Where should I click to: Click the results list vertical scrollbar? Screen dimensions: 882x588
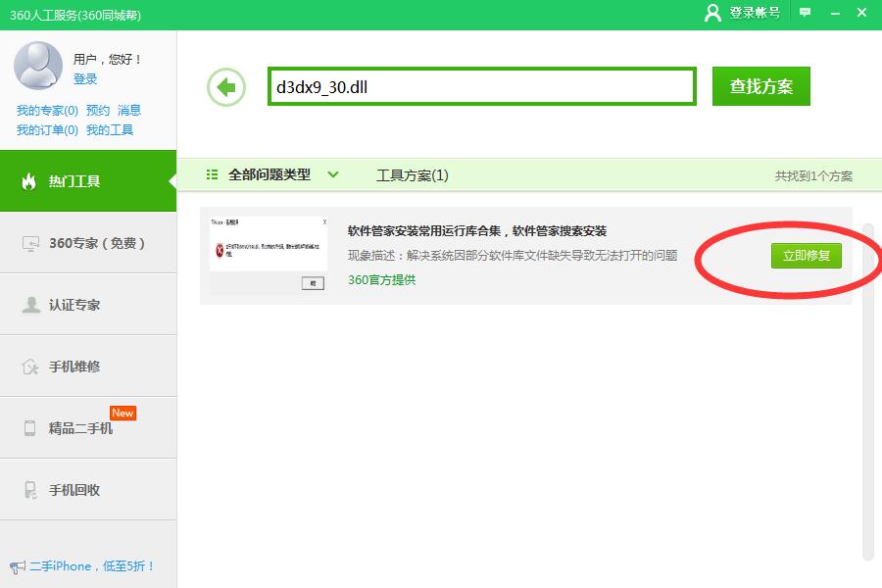tap(868, 392)
